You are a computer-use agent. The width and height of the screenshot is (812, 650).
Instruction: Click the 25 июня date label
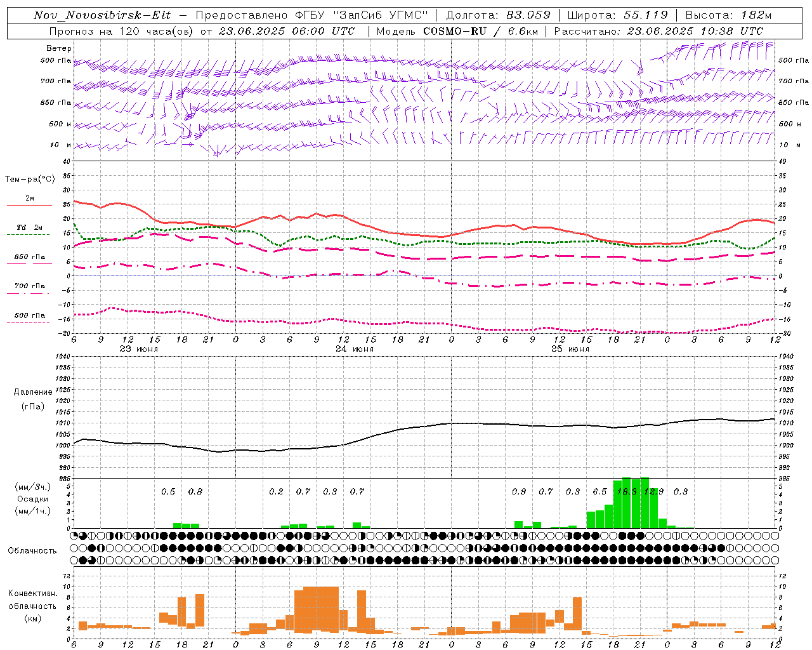[570, 349]
